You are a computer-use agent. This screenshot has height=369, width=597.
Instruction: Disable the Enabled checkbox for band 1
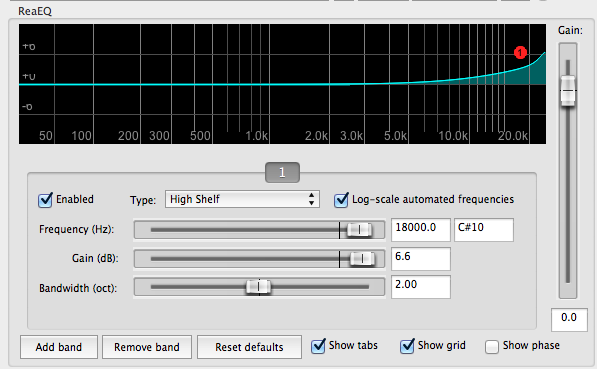click(45, 200)
